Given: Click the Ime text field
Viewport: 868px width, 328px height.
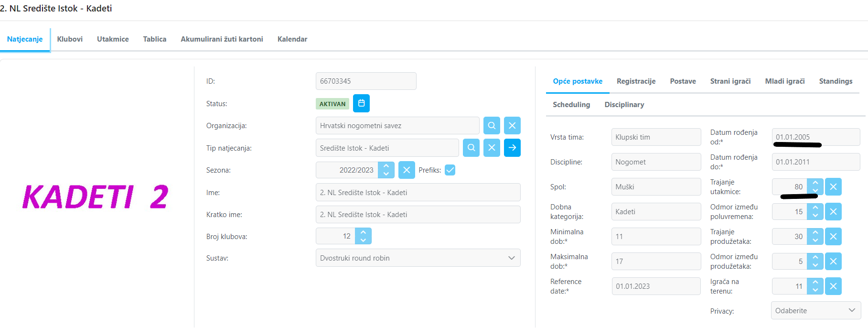Looking at the screenshot, I should coord(418,193).
